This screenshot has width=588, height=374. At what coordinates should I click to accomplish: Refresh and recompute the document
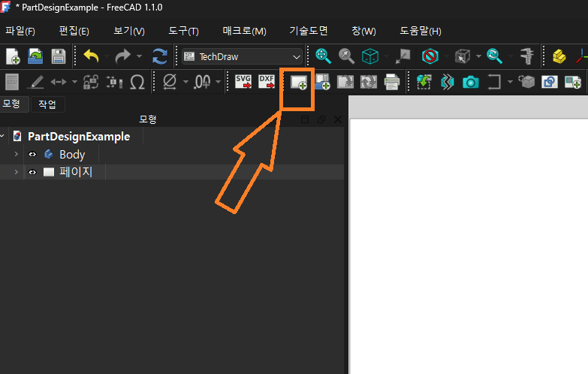tap(160, 56)
